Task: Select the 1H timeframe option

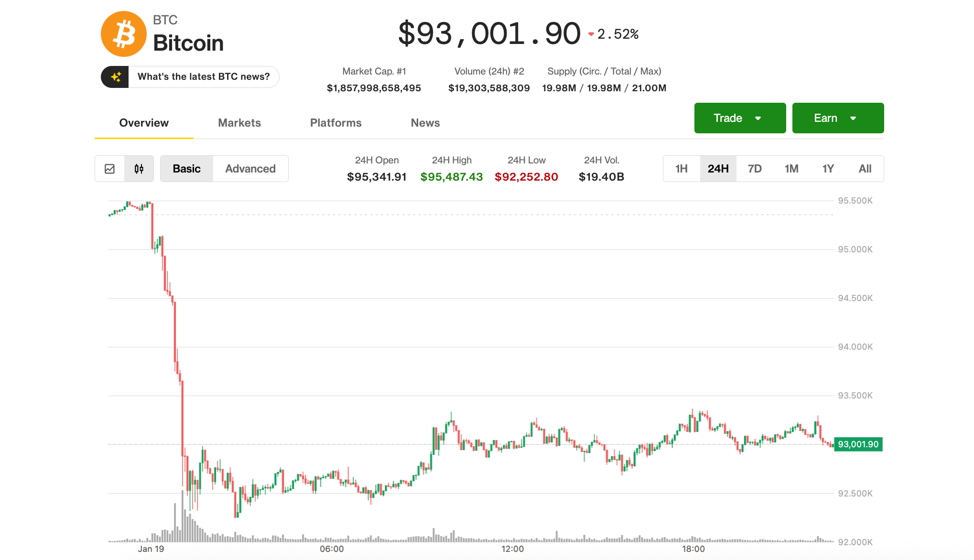Action: point(681,168)
